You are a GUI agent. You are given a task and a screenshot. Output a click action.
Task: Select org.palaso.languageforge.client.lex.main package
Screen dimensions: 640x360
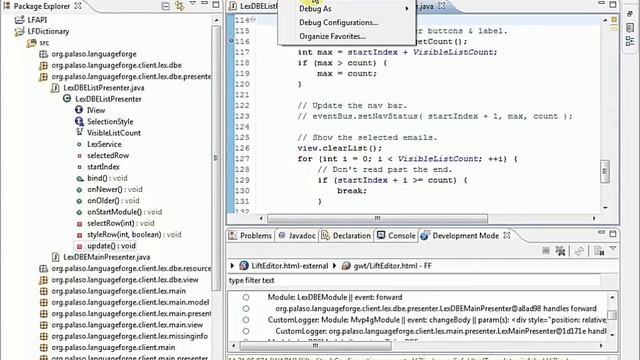pos(118,291)
